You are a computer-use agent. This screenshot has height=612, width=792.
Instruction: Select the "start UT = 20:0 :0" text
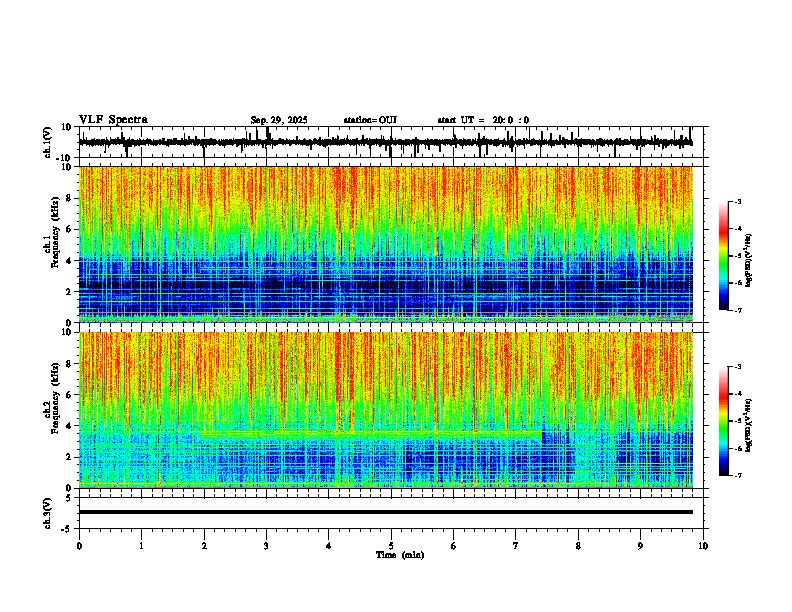(483, 120)
